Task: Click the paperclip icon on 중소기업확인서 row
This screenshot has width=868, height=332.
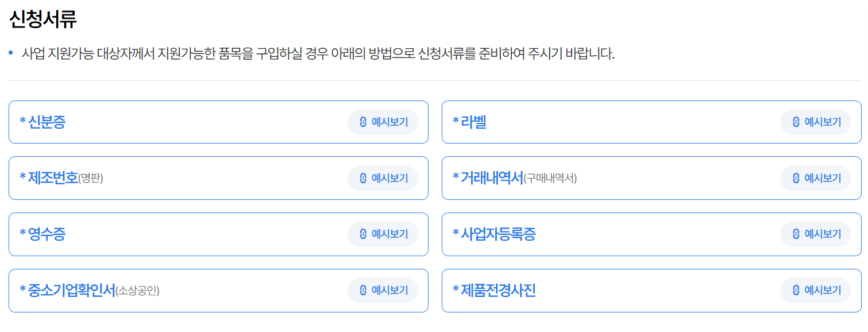Action: tap(362, 290)
